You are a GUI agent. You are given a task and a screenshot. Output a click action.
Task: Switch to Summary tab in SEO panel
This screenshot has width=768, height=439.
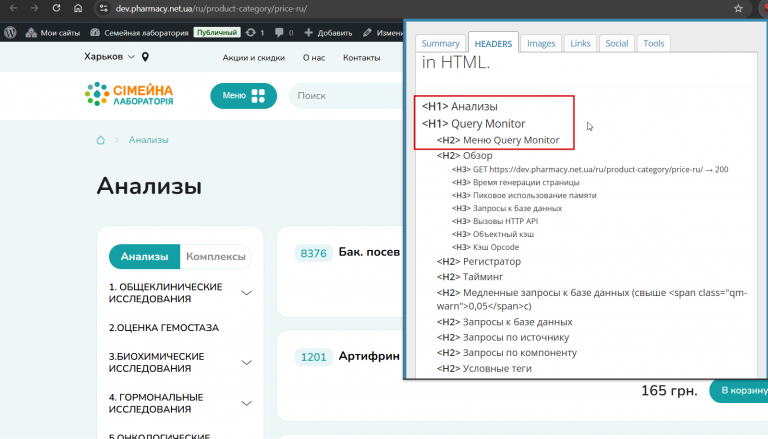click(x=440, y=43)
